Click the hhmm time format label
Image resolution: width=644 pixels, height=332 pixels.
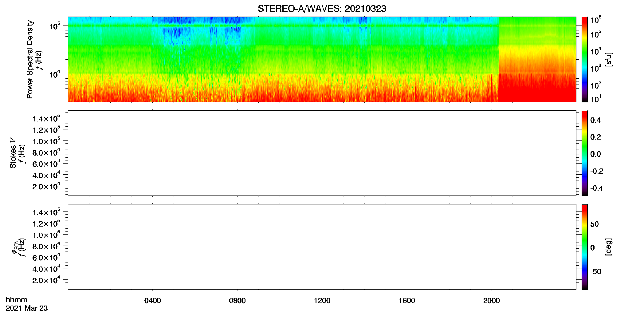17,300
